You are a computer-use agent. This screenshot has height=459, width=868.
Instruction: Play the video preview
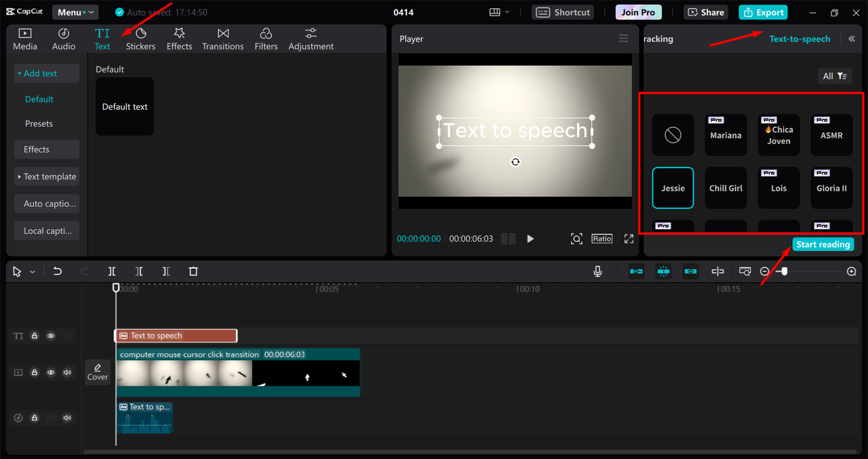[530, 239]
